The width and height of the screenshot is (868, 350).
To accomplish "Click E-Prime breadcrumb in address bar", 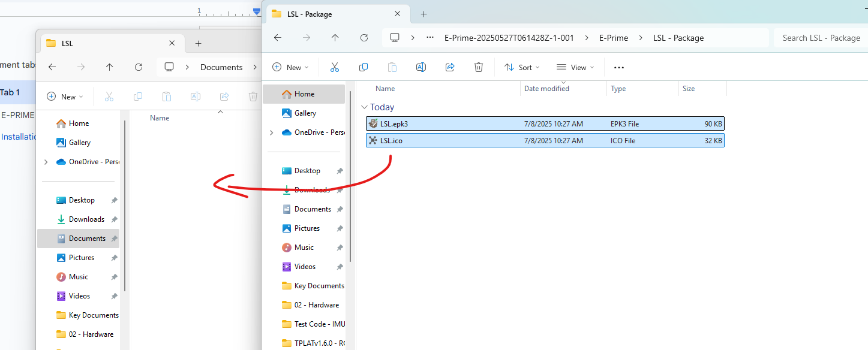I will pos(614,38).
